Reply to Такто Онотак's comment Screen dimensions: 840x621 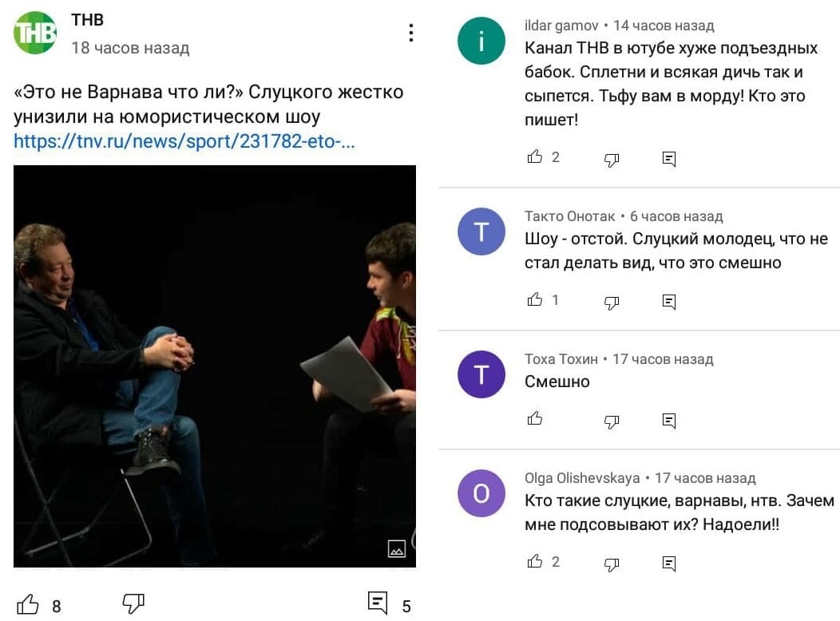[668, 302]
